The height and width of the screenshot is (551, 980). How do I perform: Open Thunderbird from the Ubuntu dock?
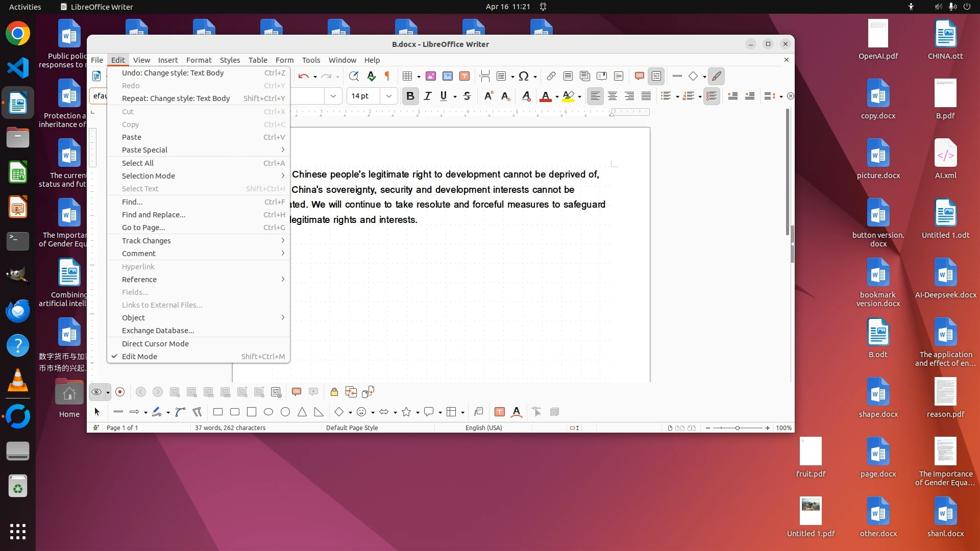pos(18,311)
